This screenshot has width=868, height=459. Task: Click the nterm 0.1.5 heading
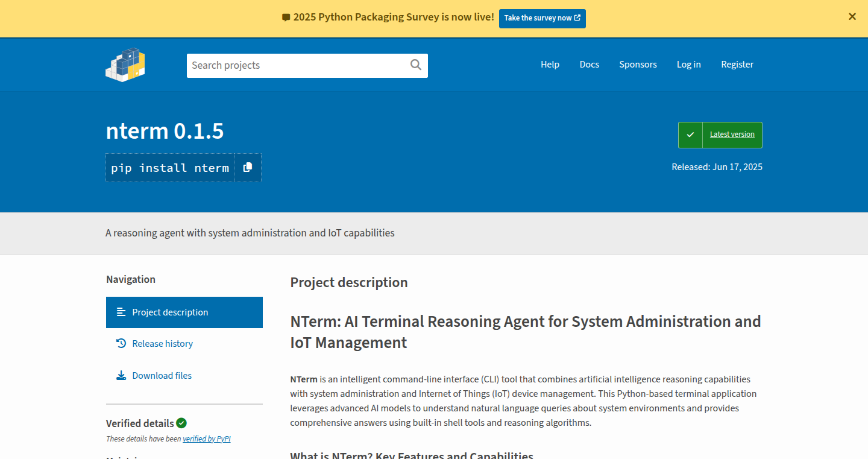pos(165,131)
